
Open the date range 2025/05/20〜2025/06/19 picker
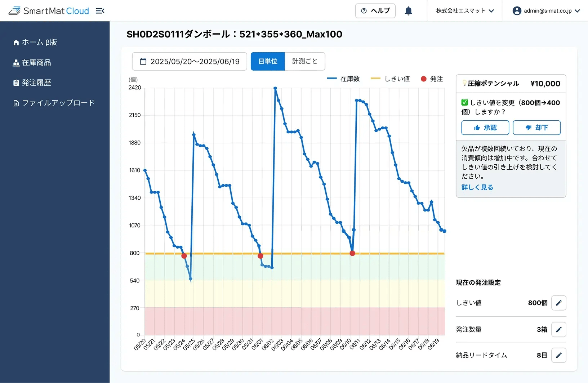pos(195,61)
